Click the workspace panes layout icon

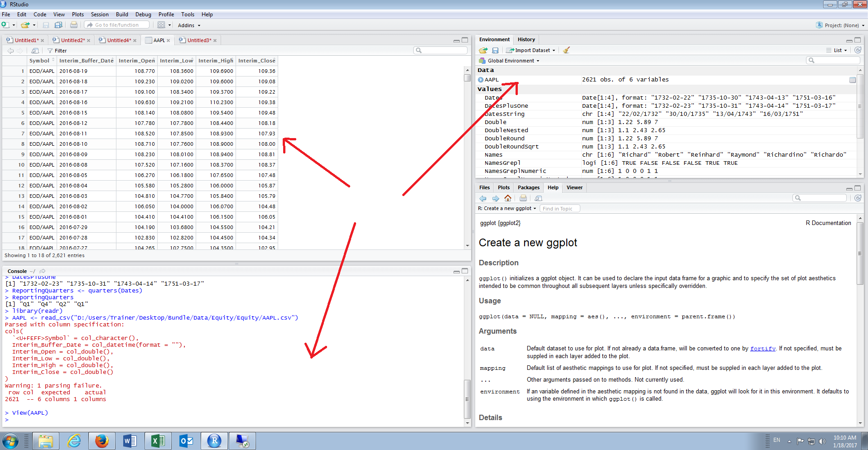(161, 25)
